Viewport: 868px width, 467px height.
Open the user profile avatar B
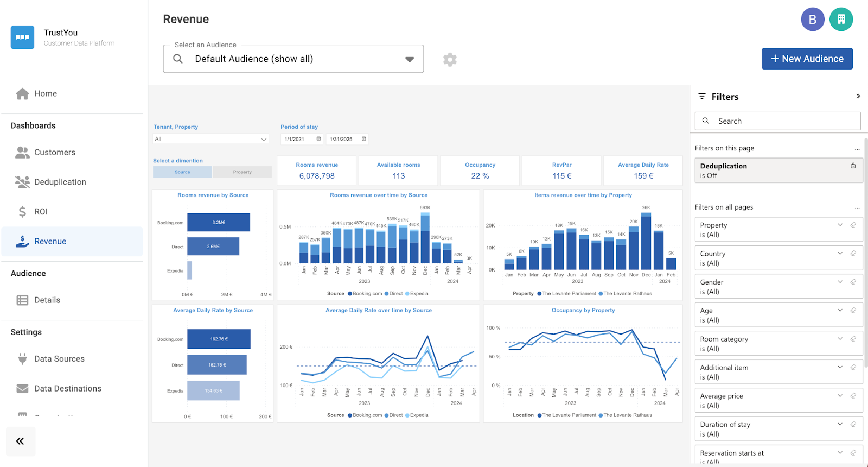click(x=812, y=20)
